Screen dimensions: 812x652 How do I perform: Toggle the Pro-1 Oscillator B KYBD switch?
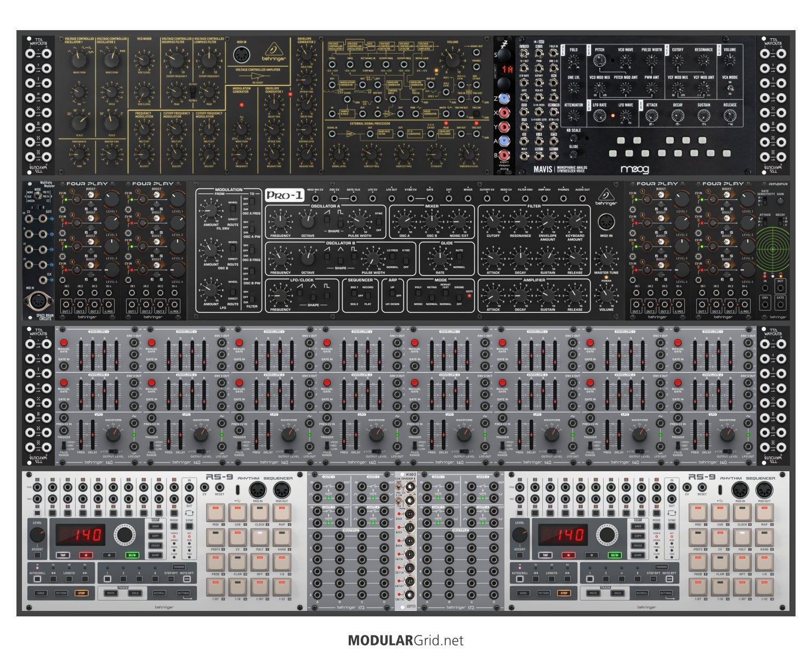coord(406,260)
